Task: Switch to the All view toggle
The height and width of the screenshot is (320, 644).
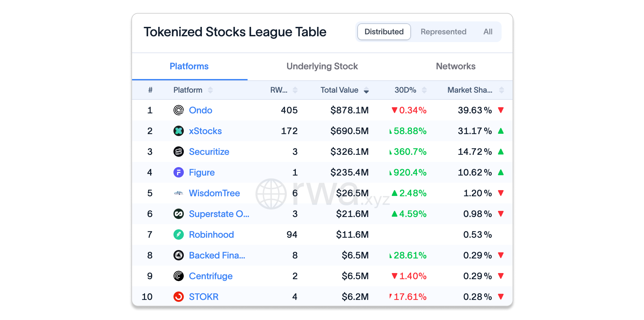Action: (x=488, y=32)
